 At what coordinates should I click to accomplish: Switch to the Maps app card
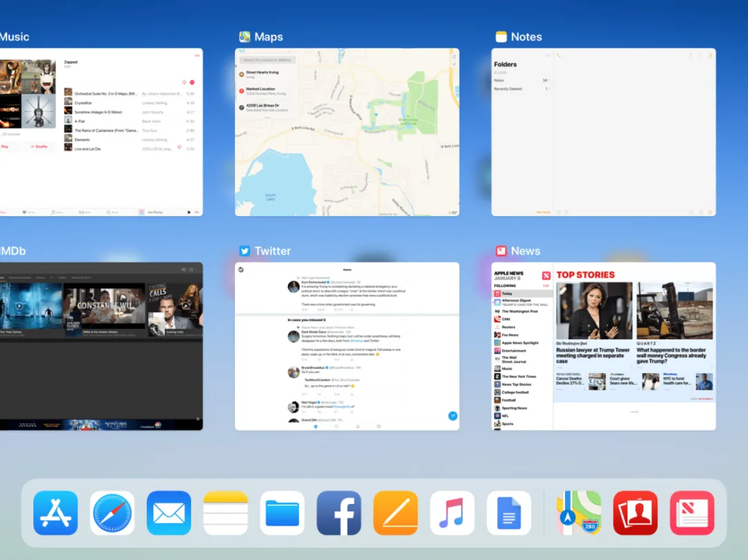click(347, 132)
